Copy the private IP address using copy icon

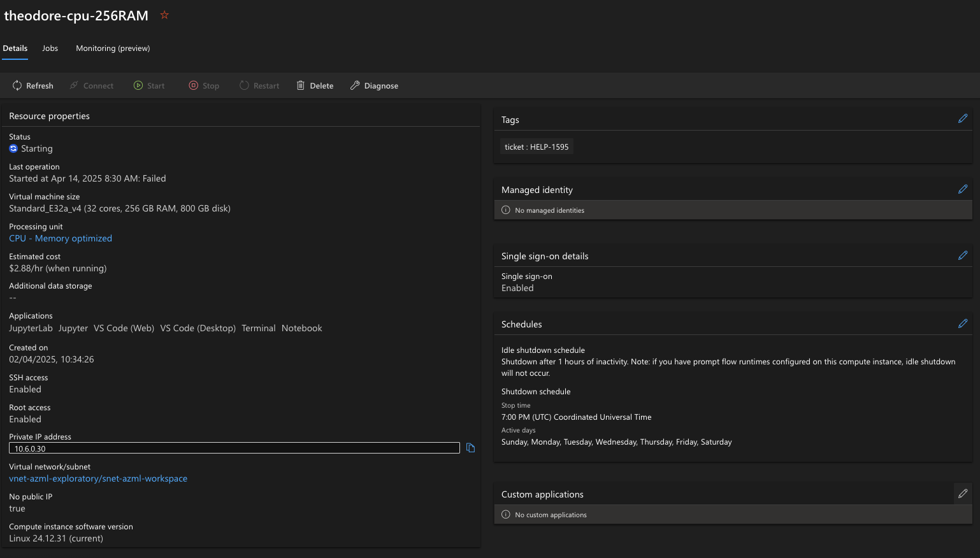pyautogui.click(x=470, y=448)
